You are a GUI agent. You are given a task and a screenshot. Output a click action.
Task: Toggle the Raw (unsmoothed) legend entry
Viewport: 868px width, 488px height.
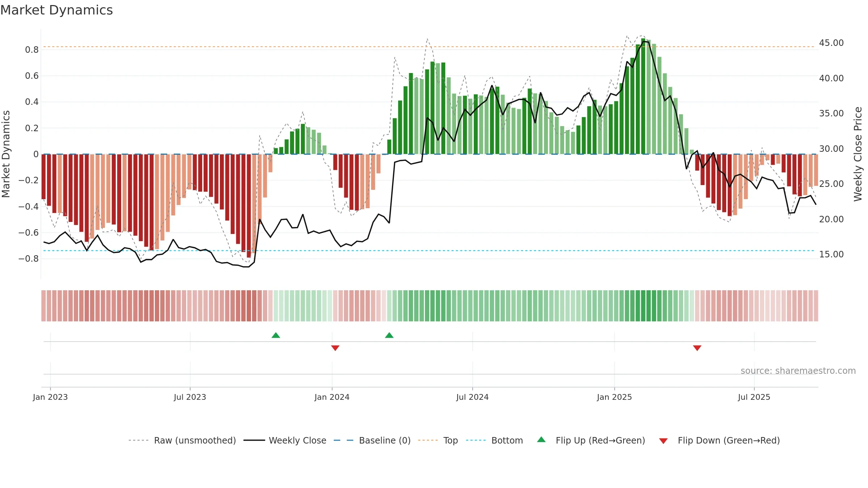click(x=182, y=440)
